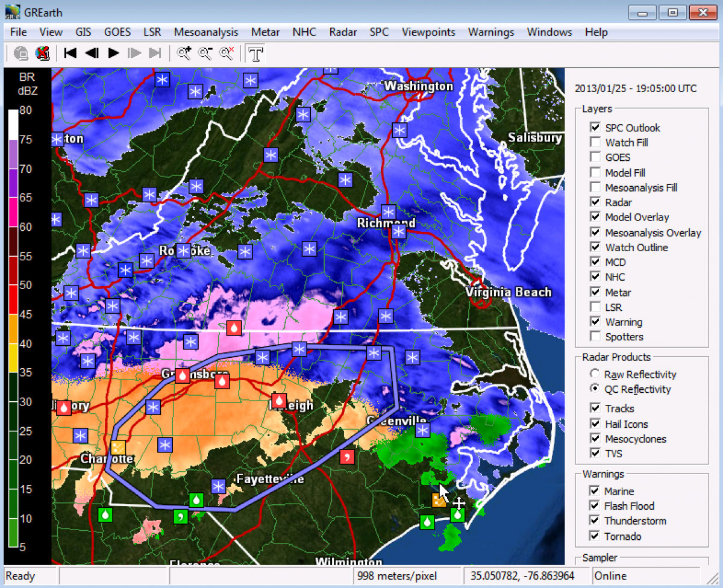The width and height of the screenshot is (723, 588).
Task: Click the globe with red X toolbar icon
Action: pyautogui.click(x=42, y=53)
